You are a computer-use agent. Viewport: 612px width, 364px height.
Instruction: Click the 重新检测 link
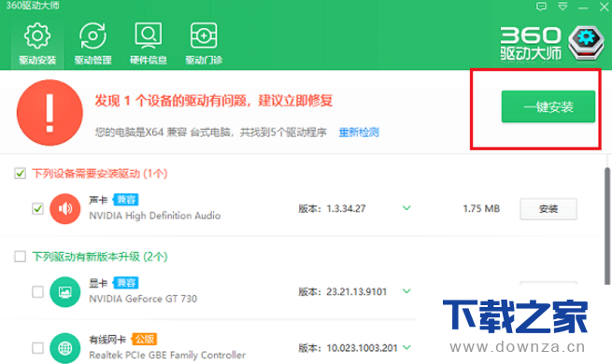click(359, 133)
